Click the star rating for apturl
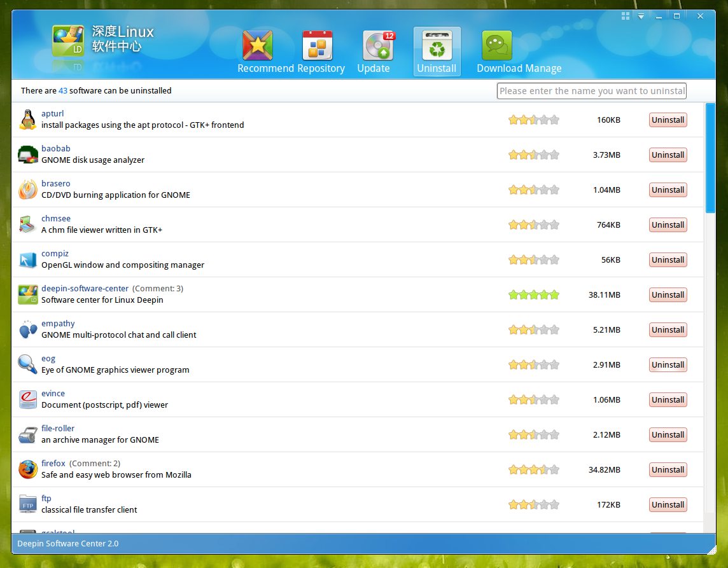Image resolution: width=728 pixels, height=568 pixels. coord(534,120)
